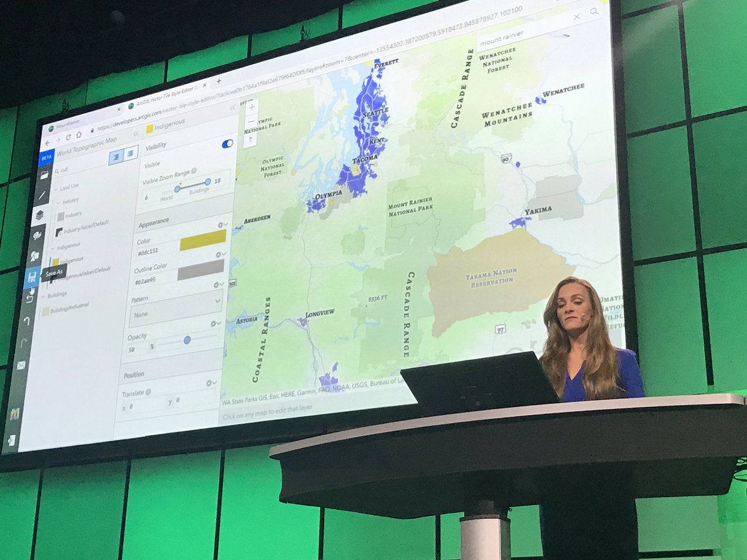Collapse the Land Use group
The width and height of the screenshot is (747, 560).
[55, 189]
